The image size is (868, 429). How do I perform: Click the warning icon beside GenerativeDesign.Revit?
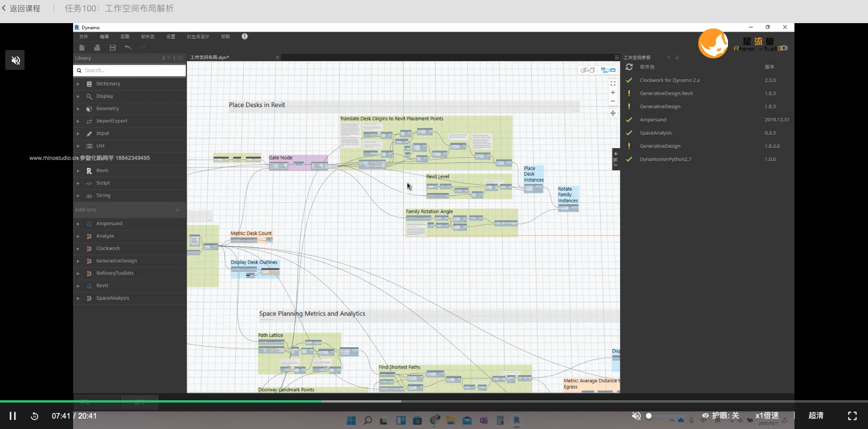pyautogui.click(x=629, y=93)
